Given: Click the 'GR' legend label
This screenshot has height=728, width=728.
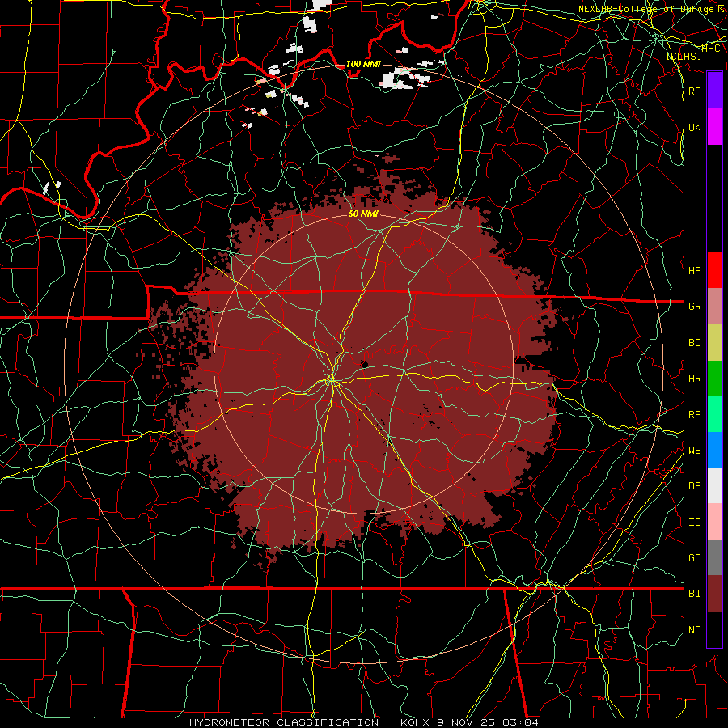Looking at the screenshot, I should pos(694,307).
